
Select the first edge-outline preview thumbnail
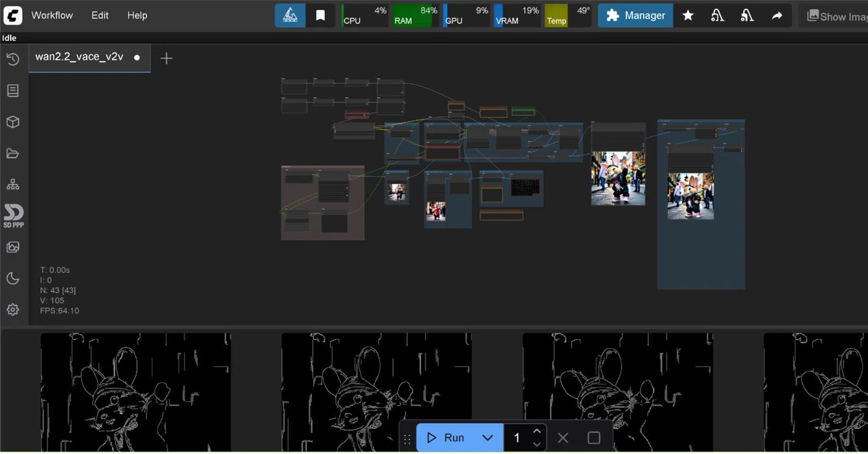[x=136, y=392]
